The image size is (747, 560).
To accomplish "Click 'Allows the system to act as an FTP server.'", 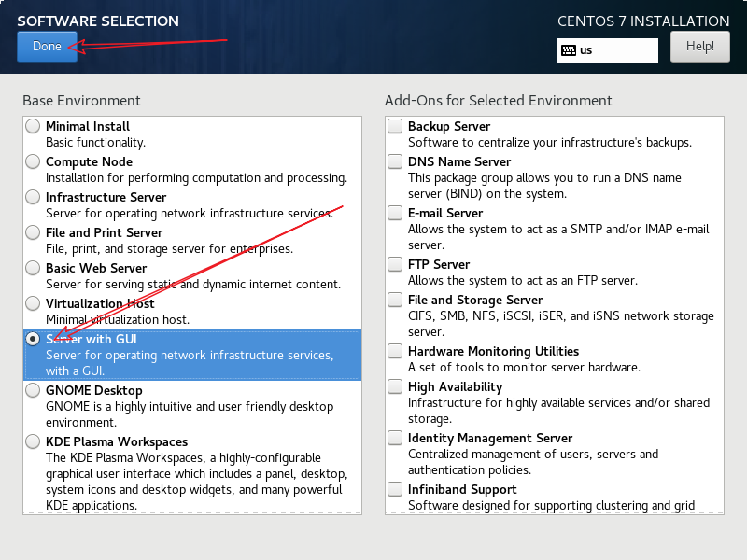I will [x=523, y=281].
